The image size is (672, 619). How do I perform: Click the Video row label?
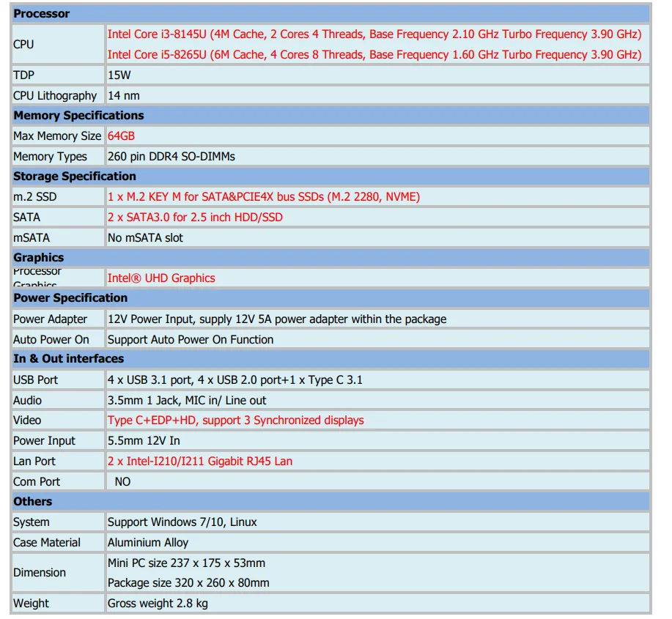tap(27, 420)
